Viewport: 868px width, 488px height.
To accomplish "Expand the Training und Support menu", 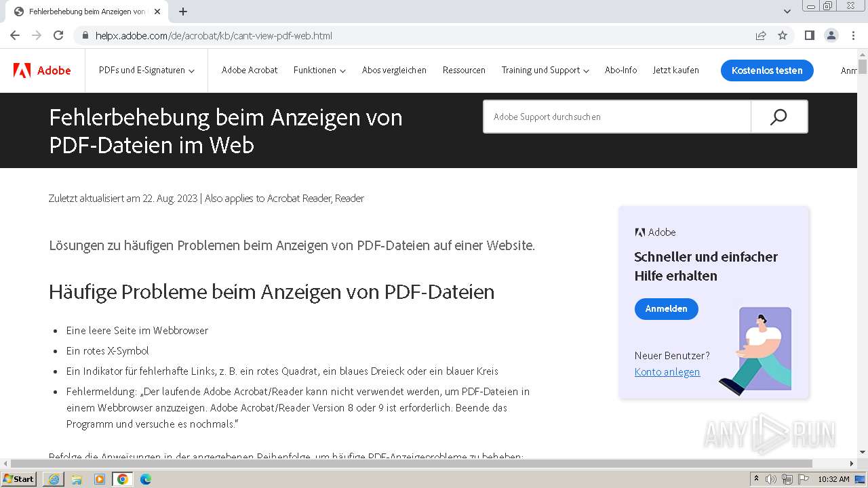I will 545,70.
